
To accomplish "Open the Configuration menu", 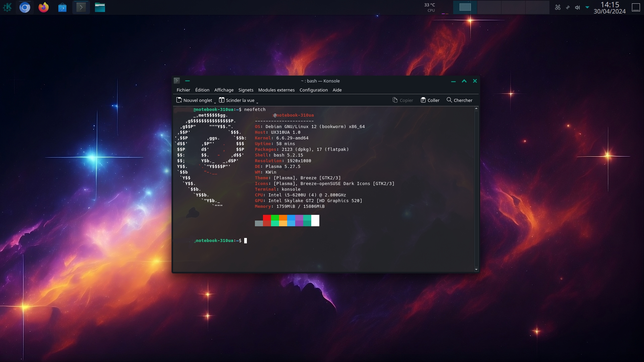I will click(x=313, y=90).
